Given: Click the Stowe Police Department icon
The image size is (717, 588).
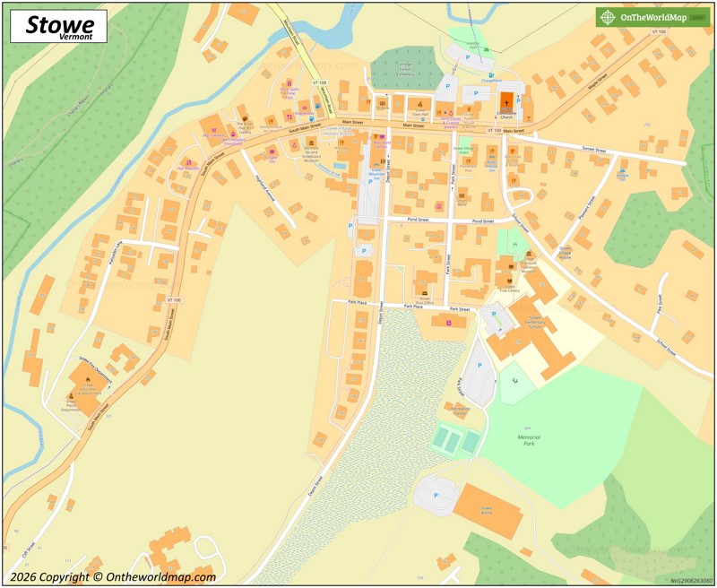Looking at the screenshot, I should [71, 396].
